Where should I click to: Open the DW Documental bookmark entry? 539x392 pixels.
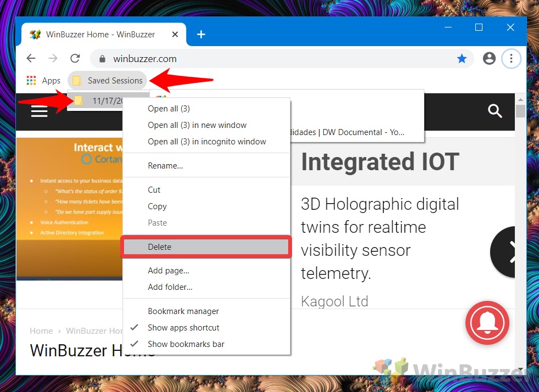click(357, 132)
